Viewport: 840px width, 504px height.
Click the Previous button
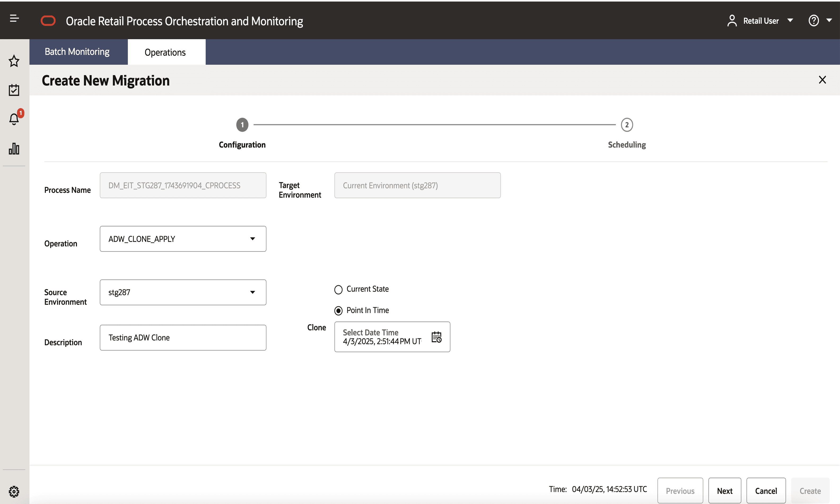680,491
